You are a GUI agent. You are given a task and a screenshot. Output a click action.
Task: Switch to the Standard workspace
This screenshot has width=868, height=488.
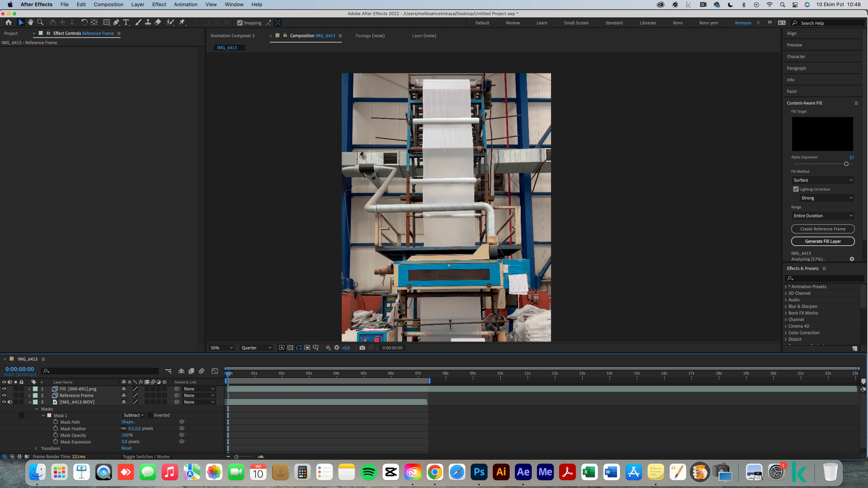[614, 23]
